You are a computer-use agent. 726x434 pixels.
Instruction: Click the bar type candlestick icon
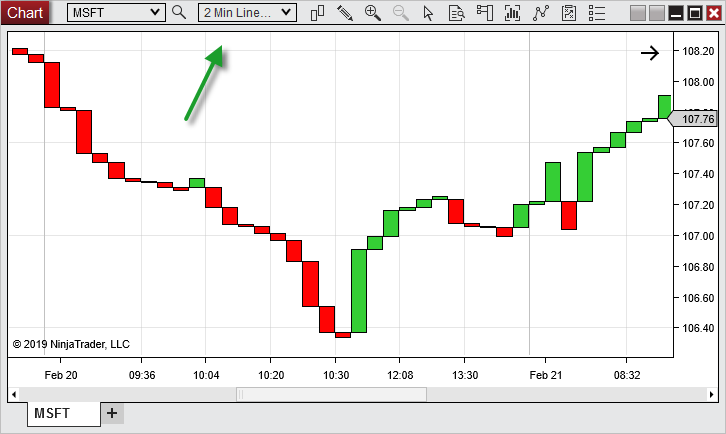(318, 13)
